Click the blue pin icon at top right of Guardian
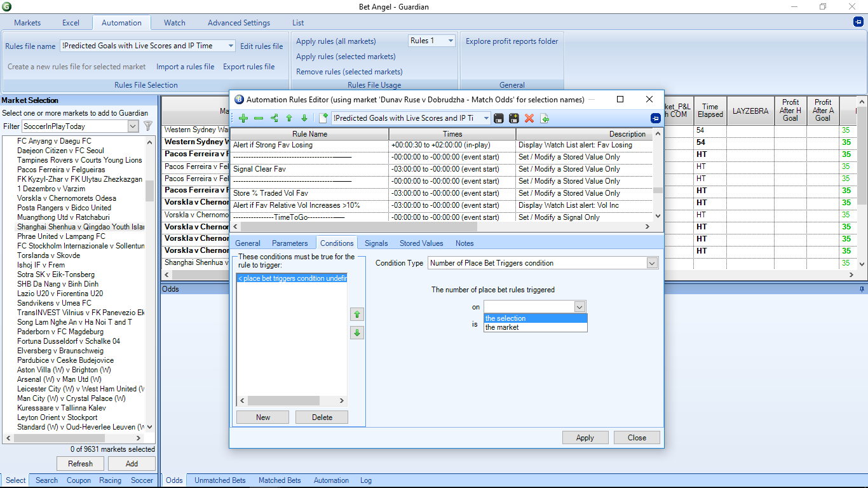 pos(858,22)
